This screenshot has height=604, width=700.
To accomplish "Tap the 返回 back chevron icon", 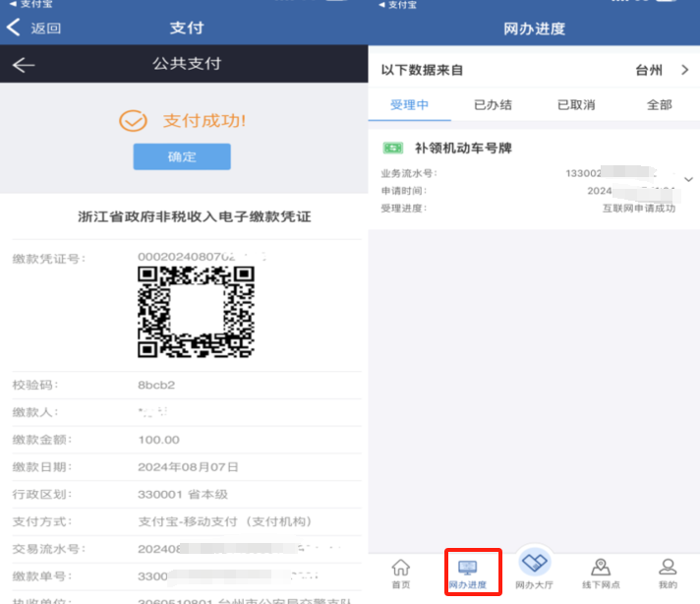I will pos(14,28).
